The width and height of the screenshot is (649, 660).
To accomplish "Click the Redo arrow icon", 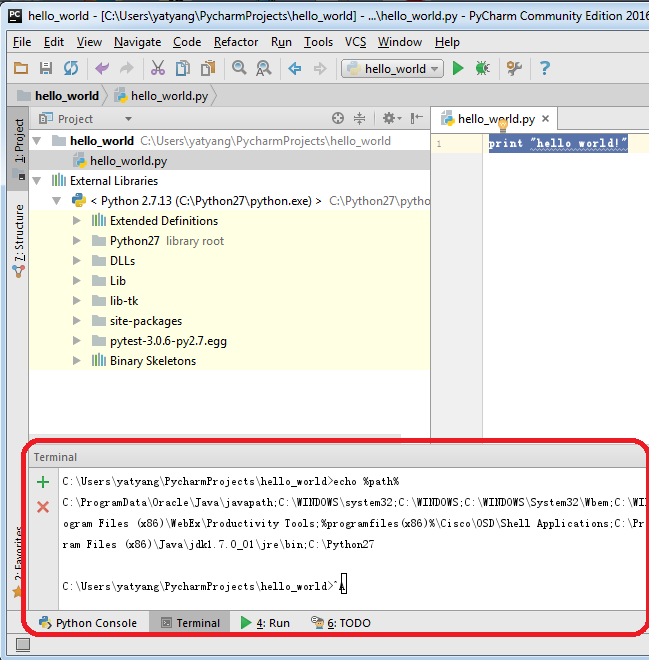I will (x=126, y=68).
